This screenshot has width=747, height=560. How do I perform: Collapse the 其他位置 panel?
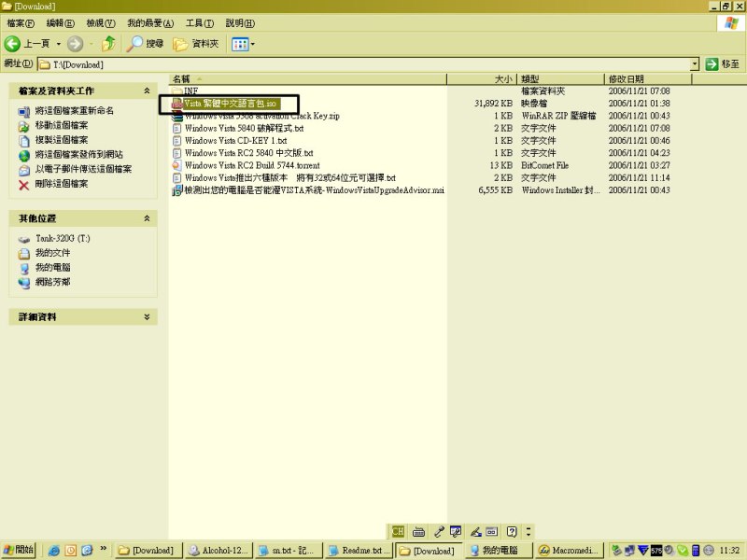pyautogui.click(x=147, y=218)
